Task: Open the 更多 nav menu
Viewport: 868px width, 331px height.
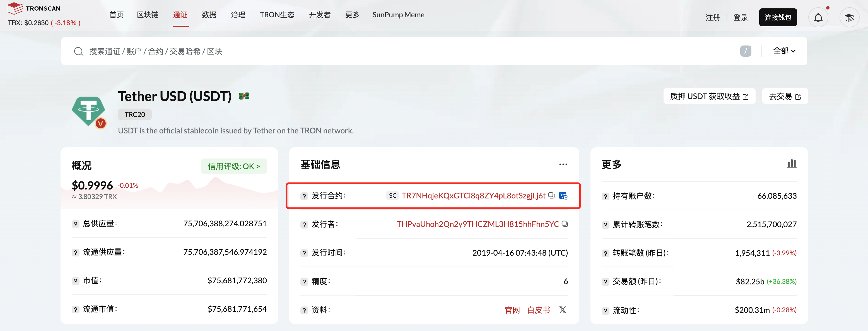Action: (353, 15)
